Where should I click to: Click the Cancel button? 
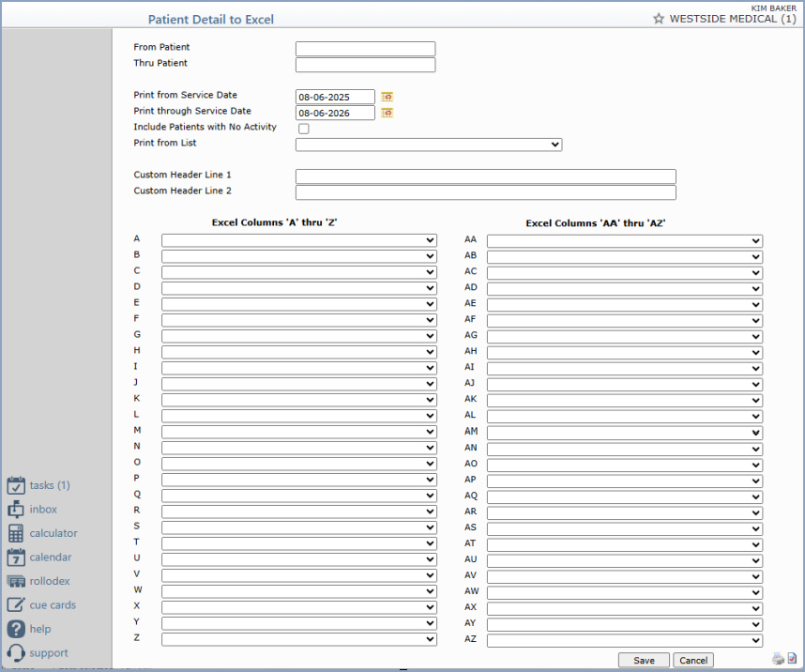(693, 660)
